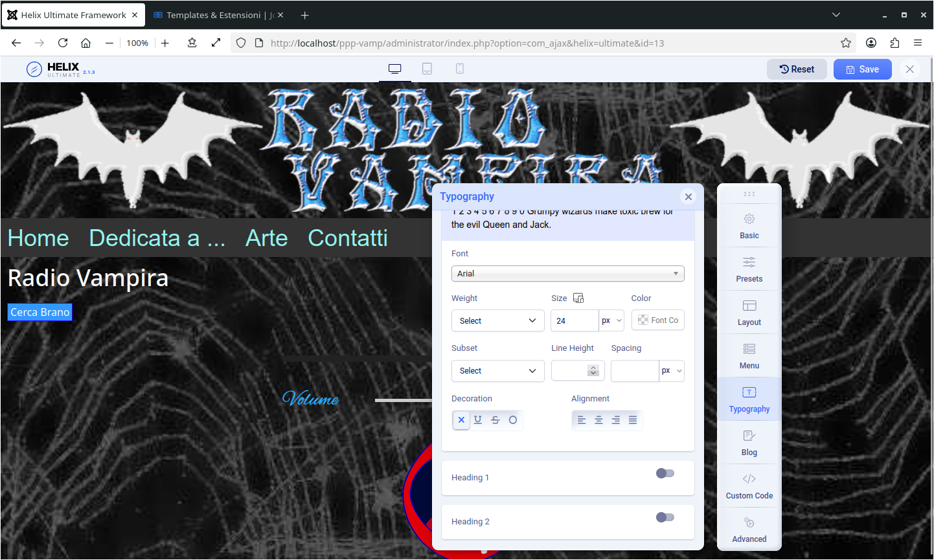Open the Subset select dropdown
The width and height of the screenshot is (934, 560).
pyautogui.click(x=498, y=371)
